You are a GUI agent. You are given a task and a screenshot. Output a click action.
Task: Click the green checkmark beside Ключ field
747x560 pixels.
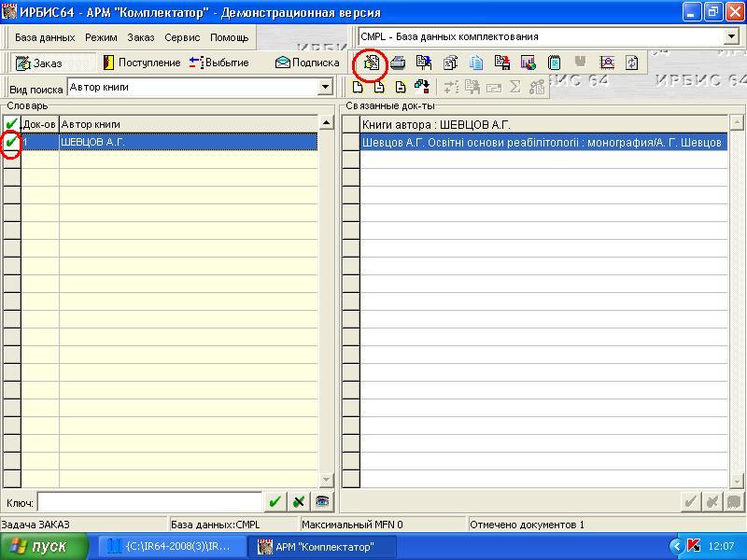[275, 501]
